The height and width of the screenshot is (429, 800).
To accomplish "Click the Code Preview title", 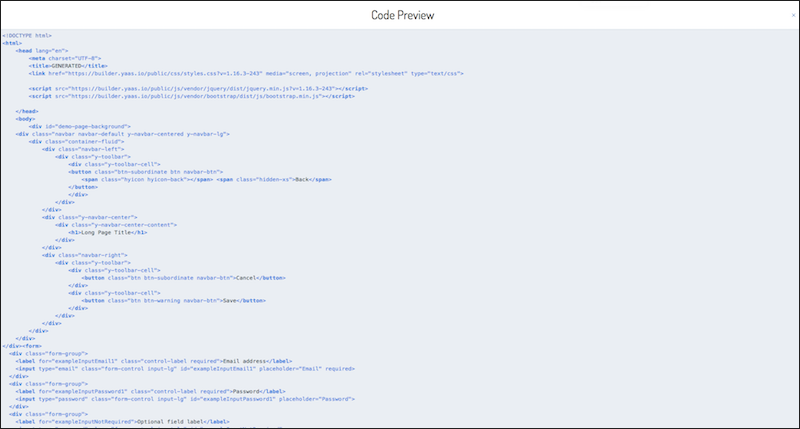I will point(400,15).
